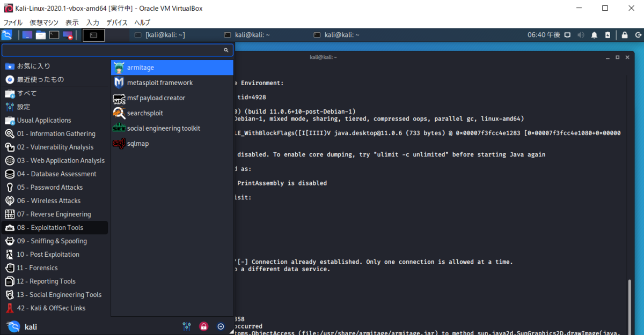This screenshot has width=644, height=335.
Task: Select お気に入り (Favorites) category
Action: pyautogui.click(x=56, y=66)
